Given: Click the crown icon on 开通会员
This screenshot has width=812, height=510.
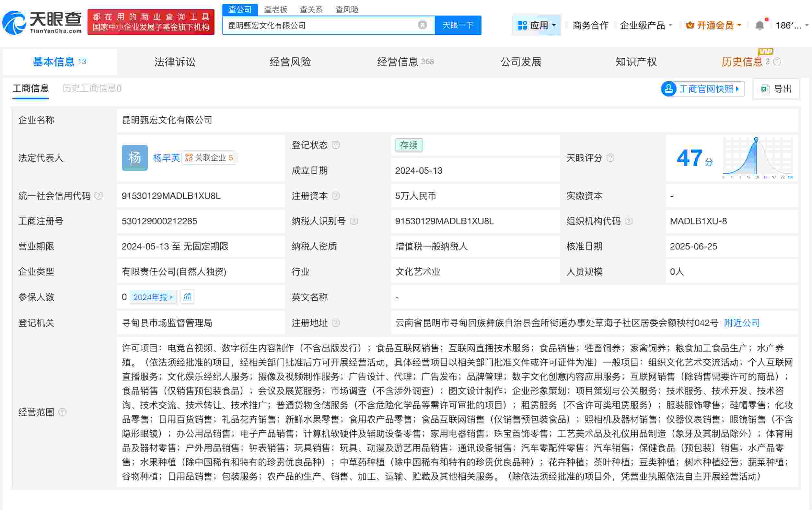Looking at the screenshot, I should 689,25.
